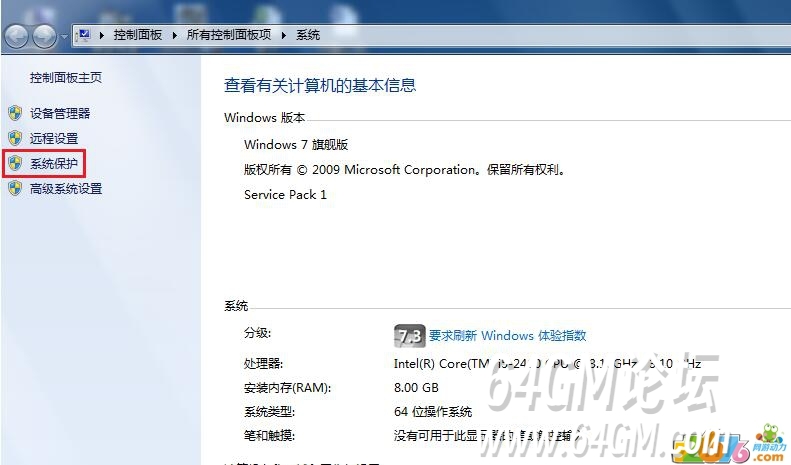
Task: Open 要求刷新 Windows 体验指数 link
Action: [507, 335]
